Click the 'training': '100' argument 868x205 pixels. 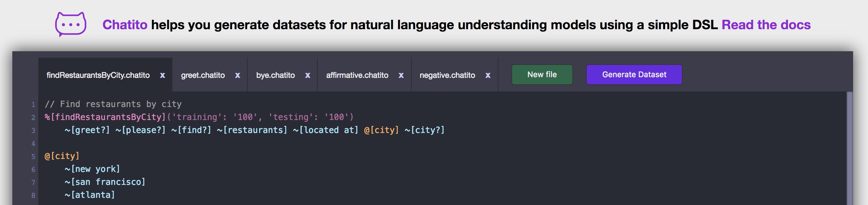(x=215, y=117)
